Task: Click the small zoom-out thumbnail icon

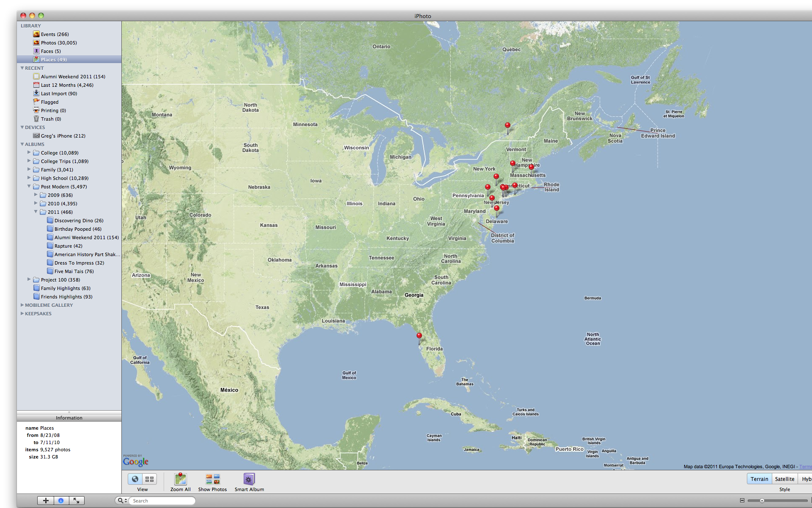Action: (x=742, y=500)
